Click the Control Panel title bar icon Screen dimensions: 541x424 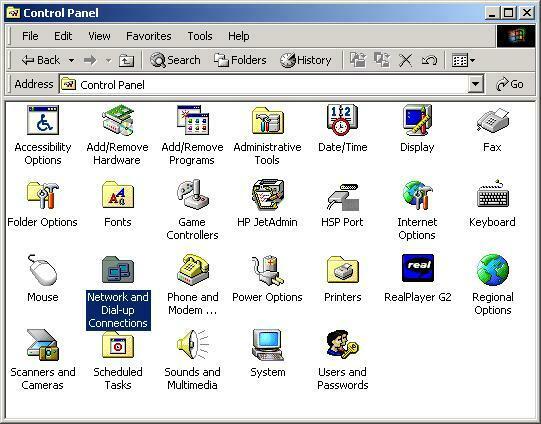(13, 13)
